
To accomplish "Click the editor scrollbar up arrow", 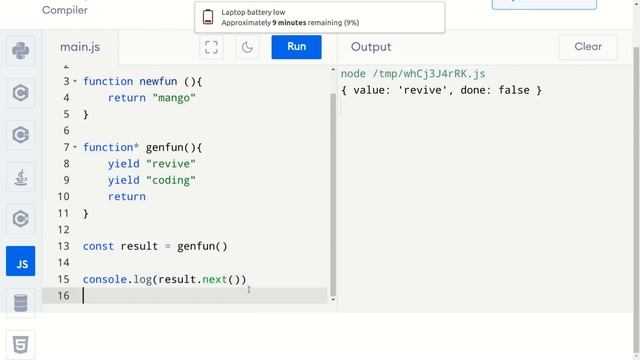I will pyautogui.click(x=333, y=70).
